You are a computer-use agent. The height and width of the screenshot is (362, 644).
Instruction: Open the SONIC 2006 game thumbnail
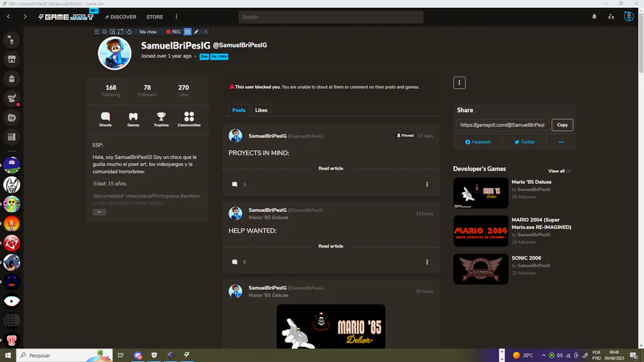pyautogui.click(x=481, y=269)
